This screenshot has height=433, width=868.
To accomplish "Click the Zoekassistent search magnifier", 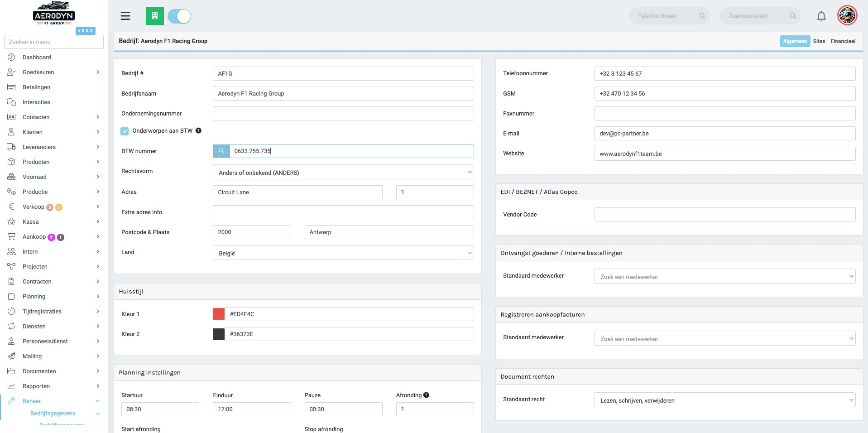I will (x=793, y=16).
